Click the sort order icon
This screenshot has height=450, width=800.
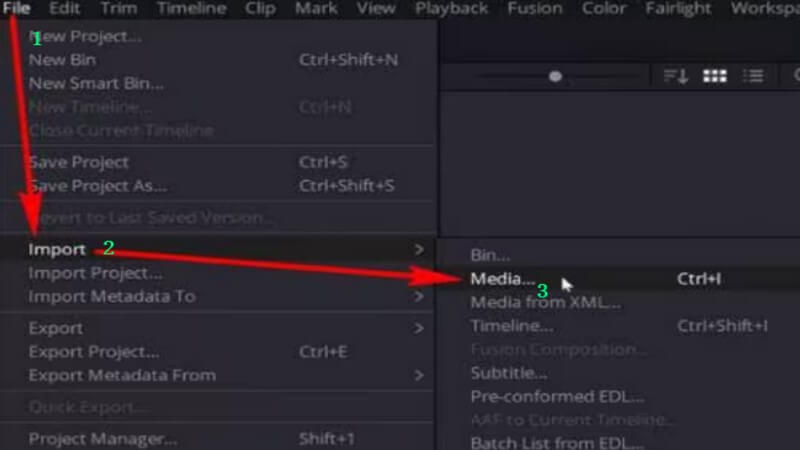(676, 76)
